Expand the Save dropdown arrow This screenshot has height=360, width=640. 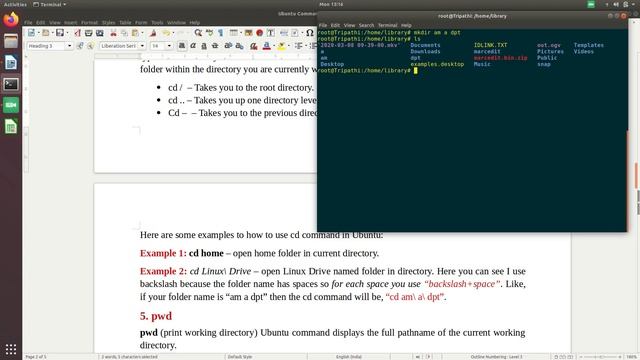67,33
